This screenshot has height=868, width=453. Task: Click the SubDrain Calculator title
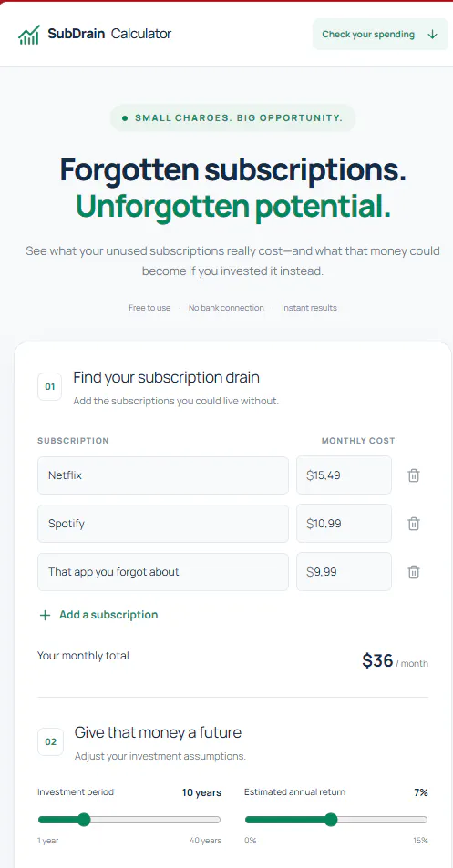[x=109, y=34]
